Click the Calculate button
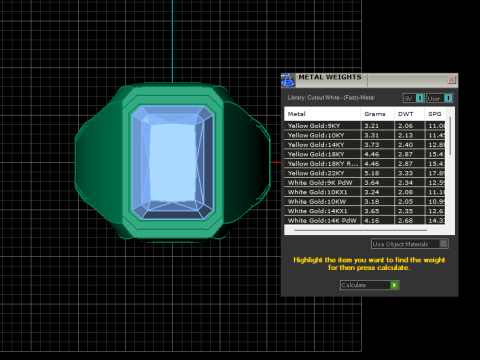This screenshot has height=360, width=480. 369,285
